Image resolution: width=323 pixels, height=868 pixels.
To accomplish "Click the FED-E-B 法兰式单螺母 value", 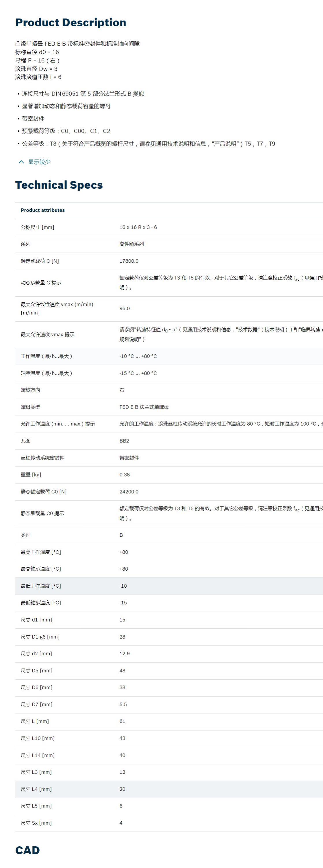I will pyautogui.click(x=144, y=407).
